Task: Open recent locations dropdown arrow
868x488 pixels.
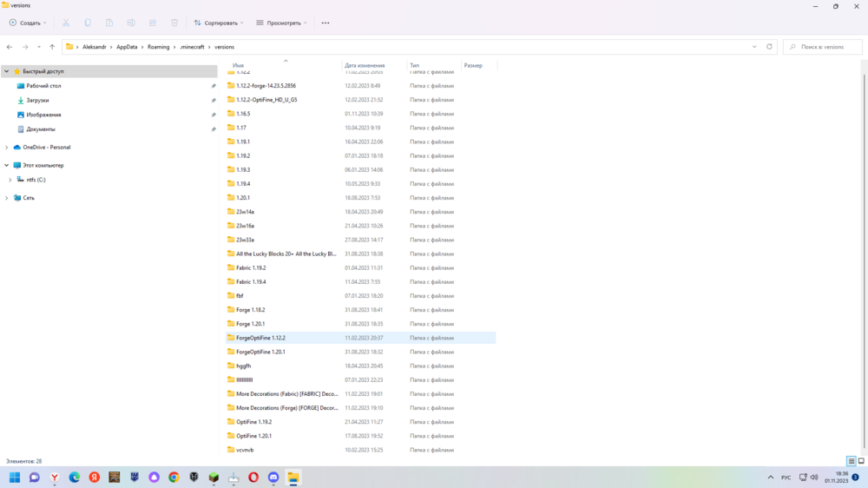Action: pyautogui.click(x=39, y=47)
